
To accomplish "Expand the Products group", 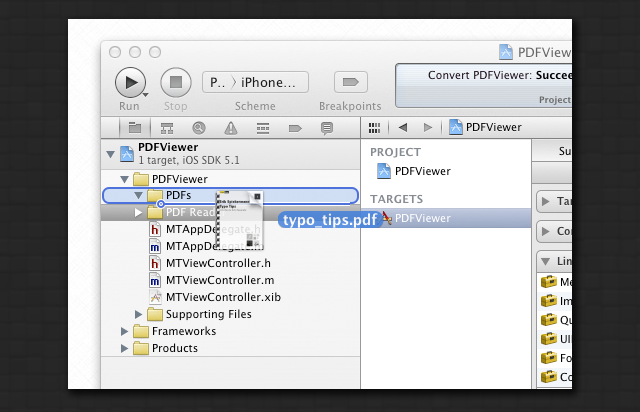I will click(x=124, y=348).
